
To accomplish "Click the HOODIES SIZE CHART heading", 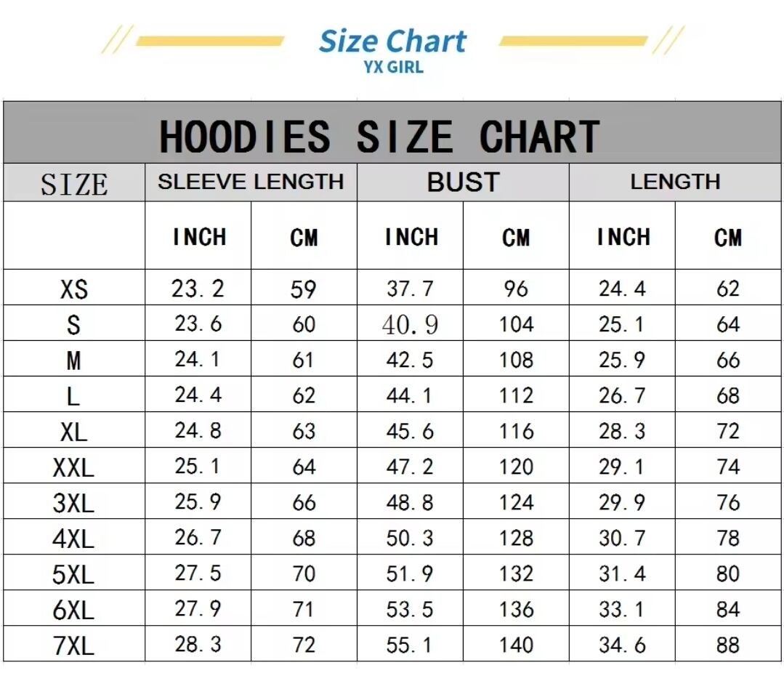I will point(379,136).
